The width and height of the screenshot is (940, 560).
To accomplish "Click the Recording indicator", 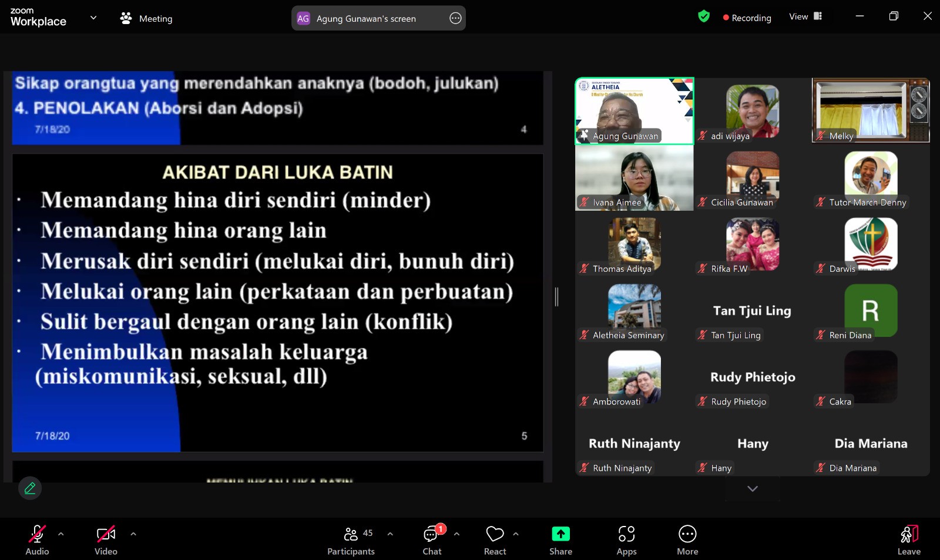I will [x=747, y=18].
